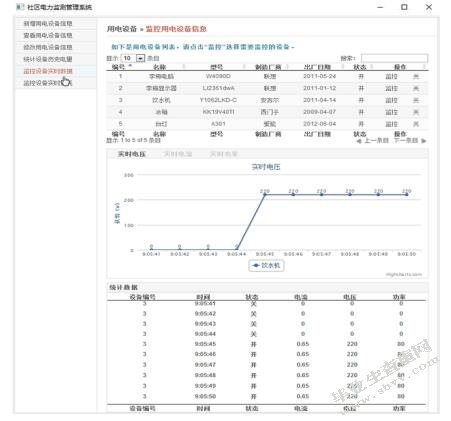Maximize the 社区电力监测管理系统 window
Screen dimensions: 451x421
(404, 7)
